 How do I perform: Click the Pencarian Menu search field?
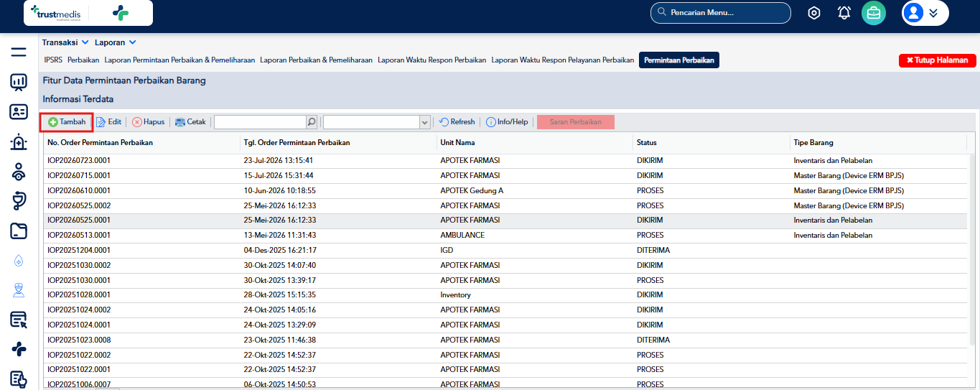720,13
